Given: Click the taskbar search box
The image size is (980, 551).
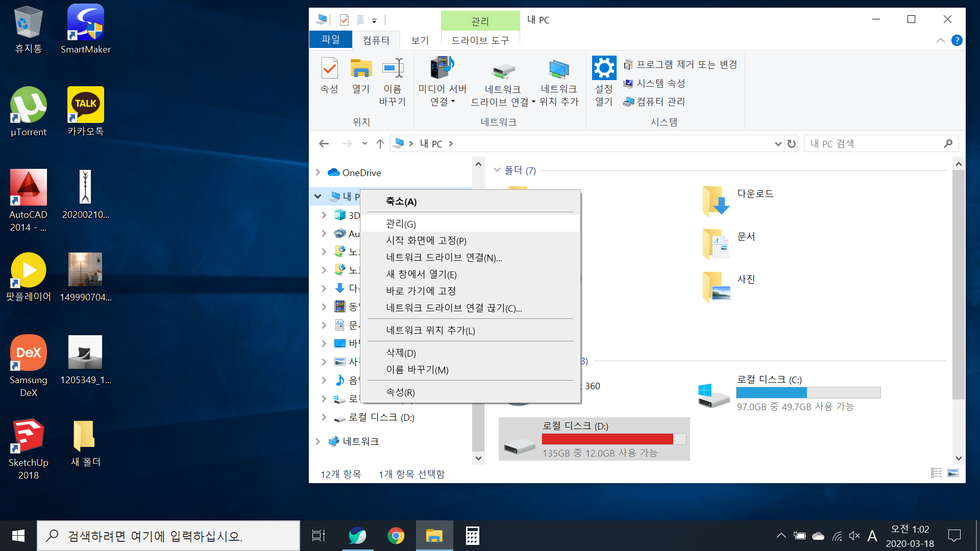Looking at the screenshot, I should point(168,536).
